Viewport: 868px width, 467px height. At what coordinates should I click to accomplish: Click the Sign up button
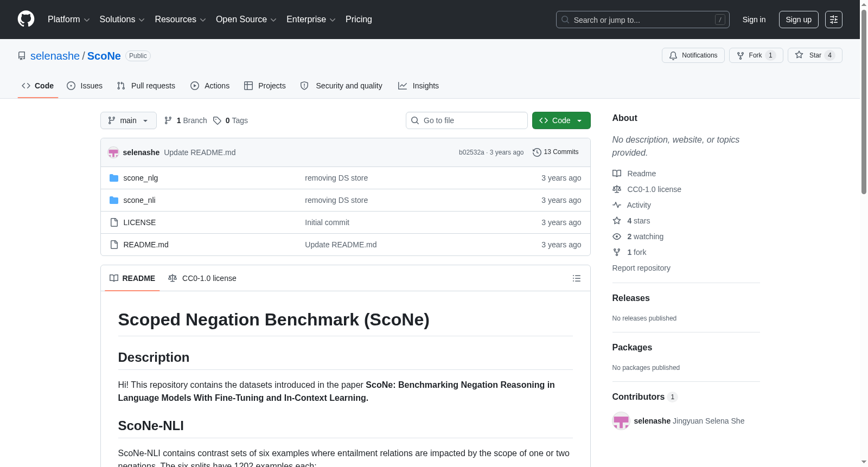tap(799, 20)
